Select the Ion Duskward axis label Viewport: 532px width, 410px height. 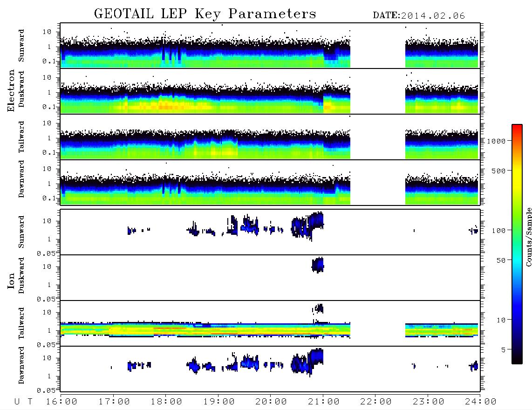(21, 276)
